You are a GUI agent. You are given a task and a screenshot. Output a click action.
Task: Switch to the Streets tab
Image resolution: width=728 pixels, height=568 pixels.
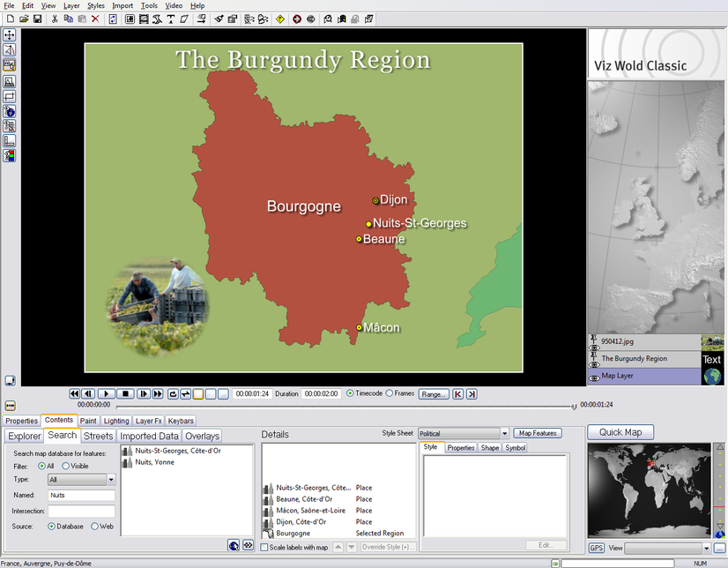(98, 436)
